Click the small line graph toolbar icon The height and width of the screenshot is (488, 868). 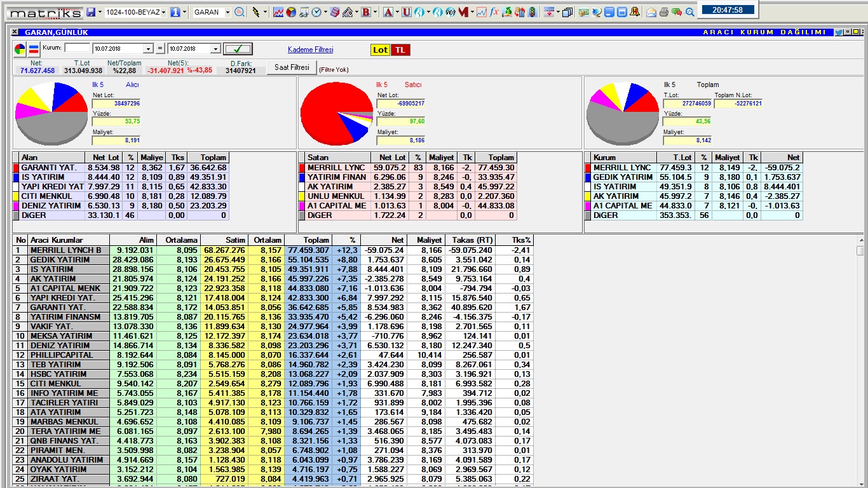click(482, 12)
